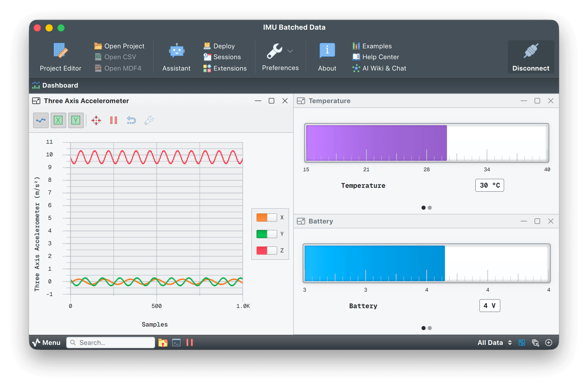
Task: Open the console terminal icon
Action: pyautogui.click(x=176, y=343)
